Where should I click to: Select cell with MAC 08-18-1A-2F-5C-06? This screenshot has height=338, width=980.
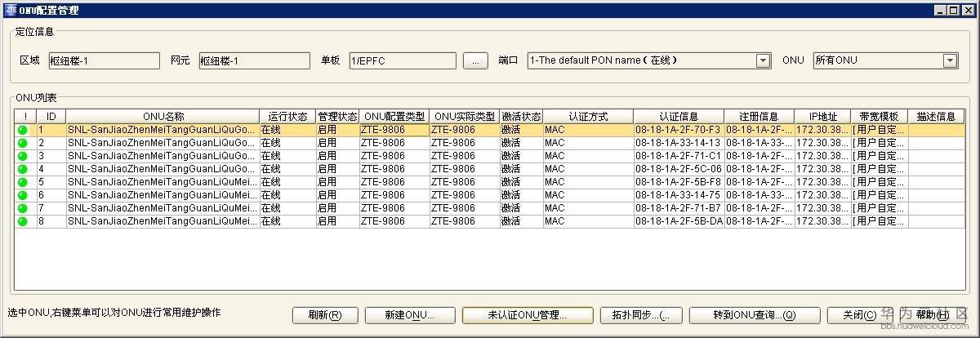[679, 169]
